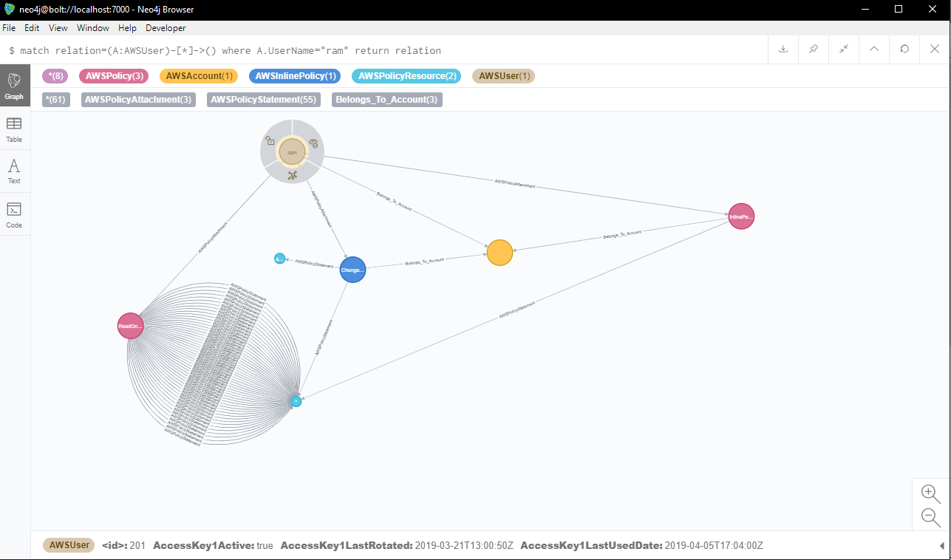Switch to Graph view
Viewport: 951px width, 560px height.
15,86
